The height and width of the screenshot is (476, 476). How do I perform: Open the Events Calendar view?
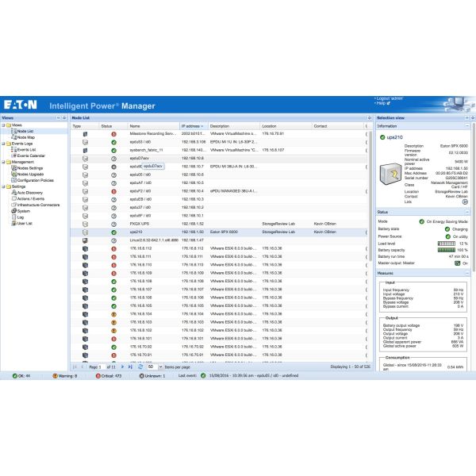click(31, 155)
